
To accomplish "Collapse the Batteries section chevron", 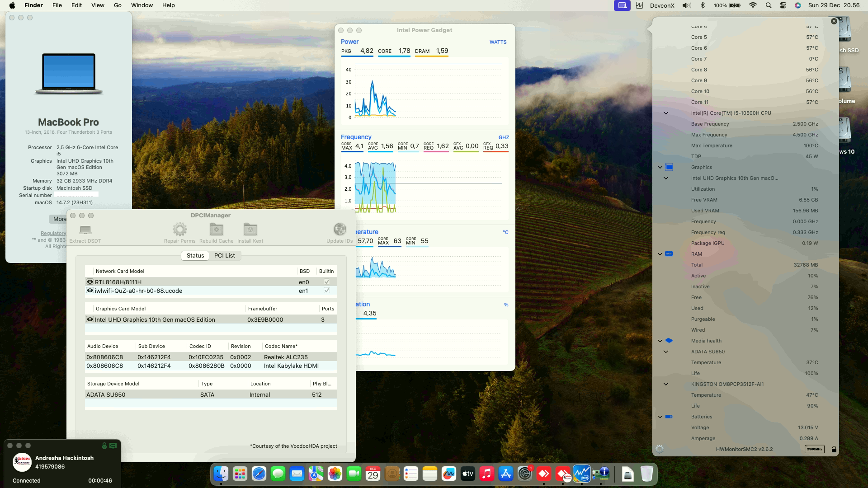I will pos(660,417).
